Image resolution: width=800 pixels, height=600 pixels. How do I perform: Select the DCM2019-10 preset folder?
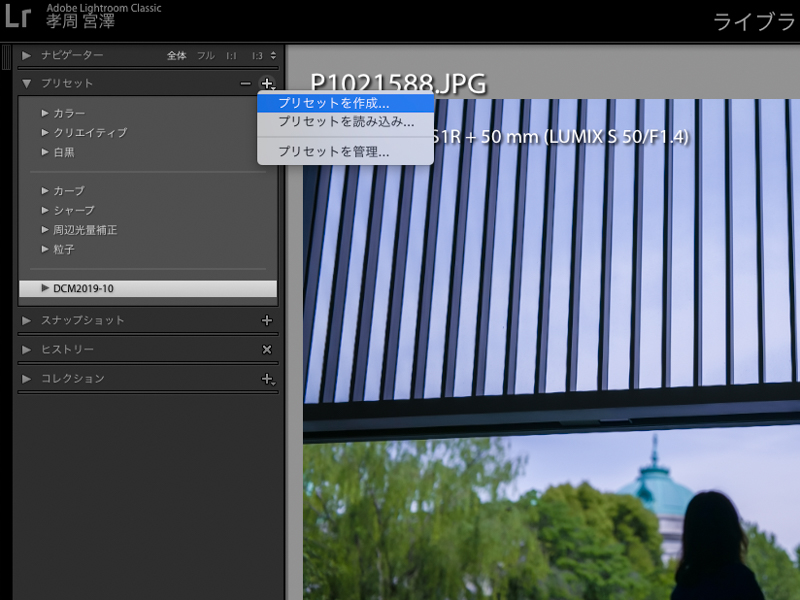148,288
